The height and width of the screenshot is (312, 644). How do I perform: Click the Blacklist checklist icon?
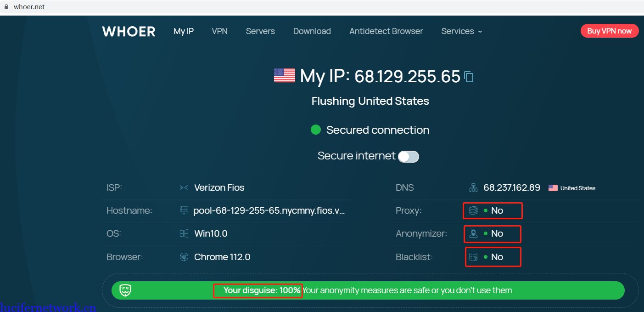coord(474,257)
